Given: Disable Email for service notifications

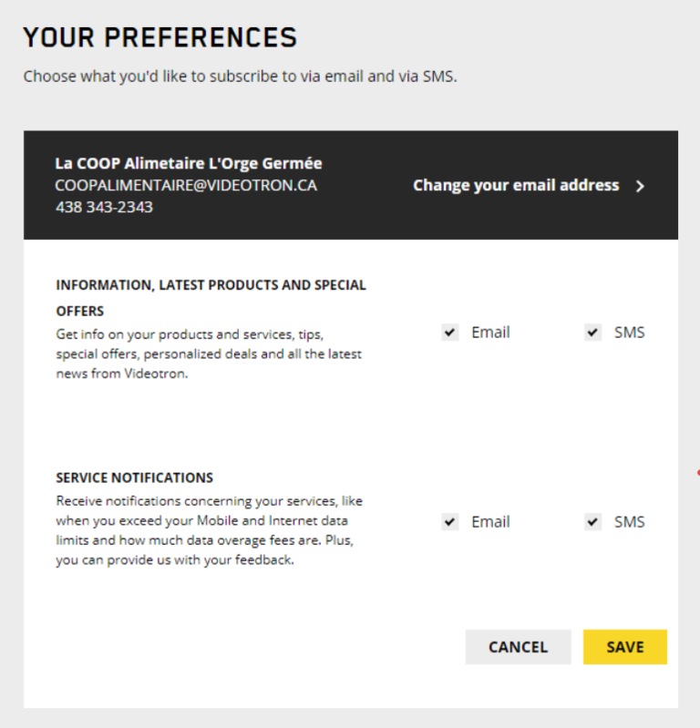Looking at the screenshot, I should (x=449, y=522).
